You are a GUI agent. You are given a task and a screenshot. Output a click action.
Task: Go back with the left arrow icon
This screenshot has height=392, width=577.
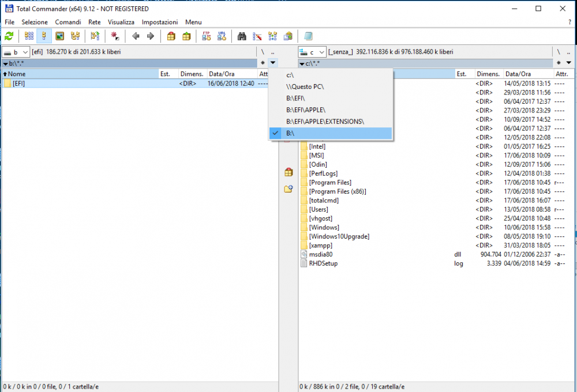pos(136,36)
